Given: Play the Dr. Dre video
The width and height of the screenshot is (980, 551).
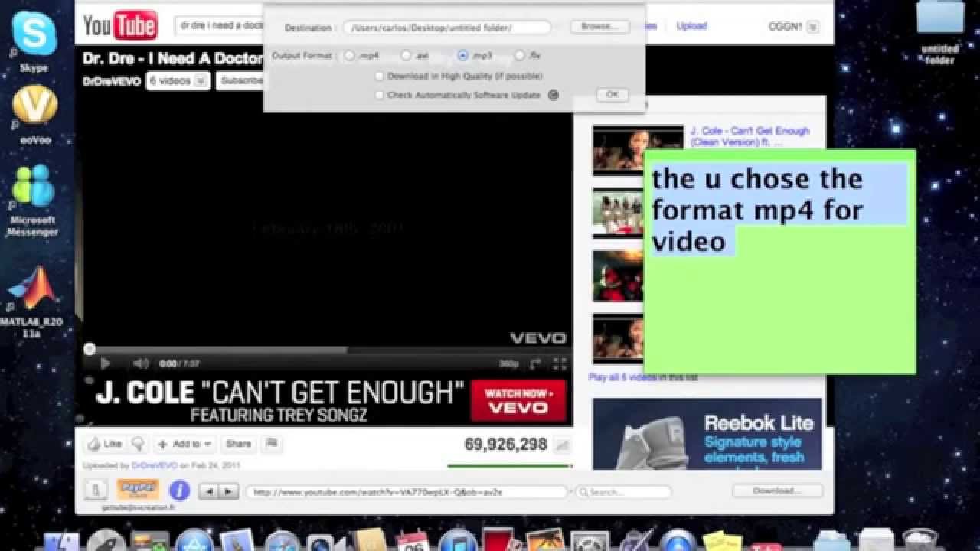Looking at the screenshot, I should tap(106, 364).
